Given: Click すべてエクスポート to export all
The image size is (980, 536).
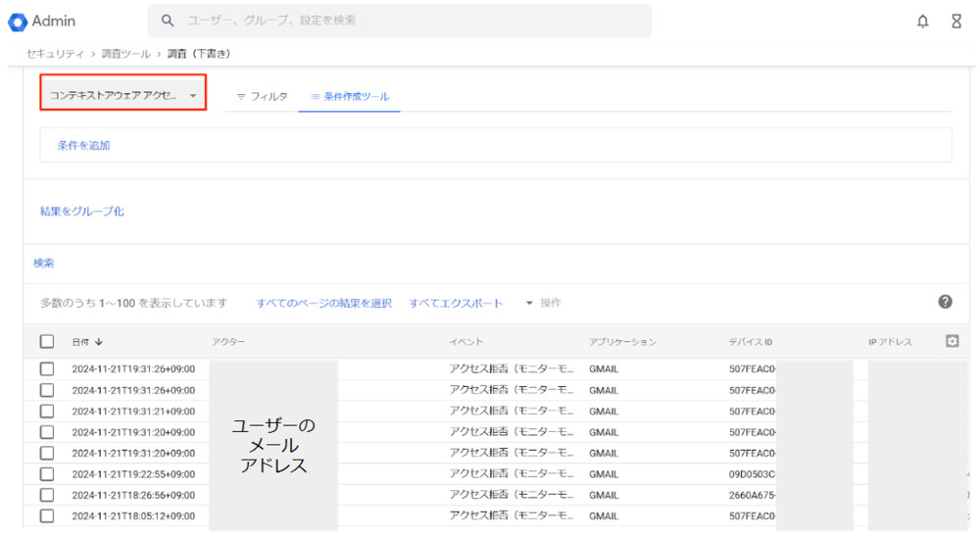Looking at the screenshot, I should pos(456,303).
